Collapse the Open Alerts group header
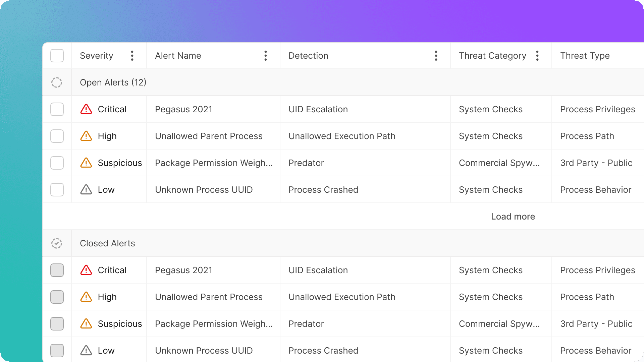Screen dimensions: 644x362 113,82
